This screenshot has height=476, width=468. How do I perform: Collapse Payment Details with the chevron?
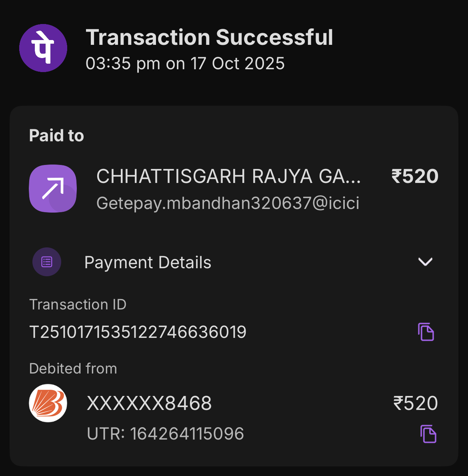pos(425,262)
